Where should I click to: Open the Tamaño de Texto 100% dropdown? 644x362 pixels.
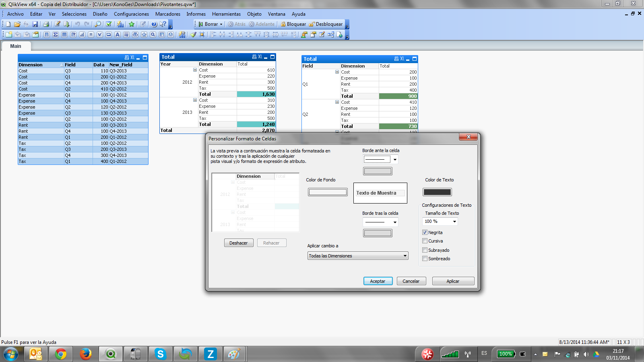(x=454, y=222)
